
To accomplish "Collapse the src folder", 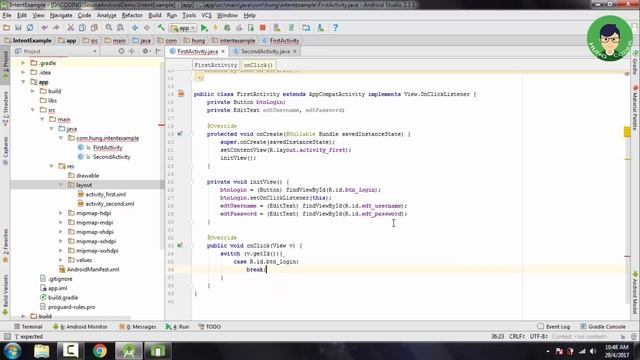I will (33, 110).
